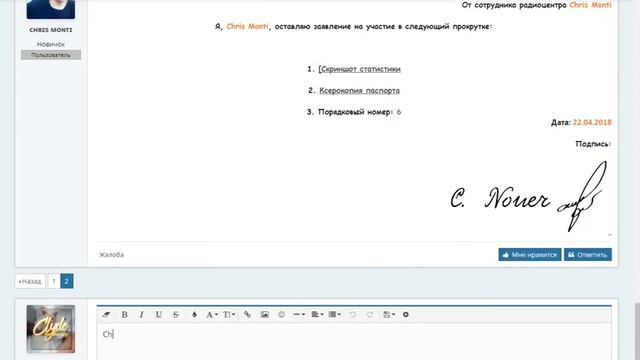Open the list options dropdown

[335, 314]
